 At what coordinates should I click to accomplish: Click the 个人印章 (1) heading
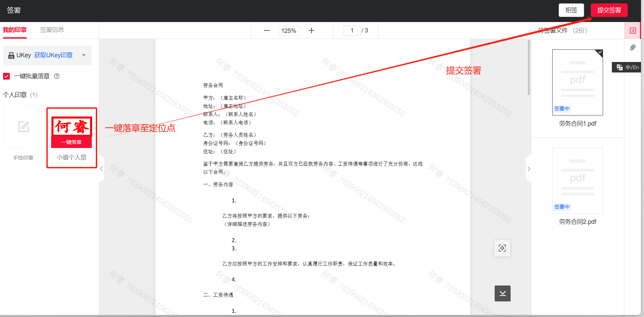tap(20, 95)
